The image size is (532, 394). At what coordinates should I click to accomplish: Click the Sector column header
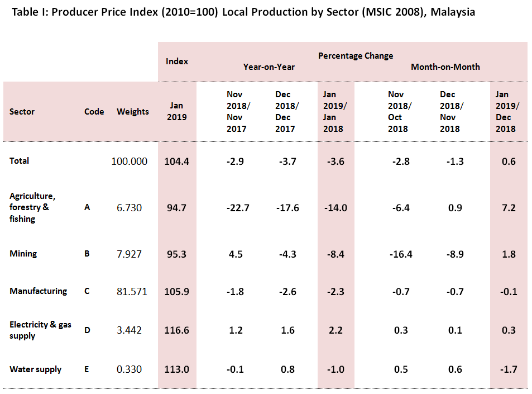pyautogui.click(x=22, y=111)
